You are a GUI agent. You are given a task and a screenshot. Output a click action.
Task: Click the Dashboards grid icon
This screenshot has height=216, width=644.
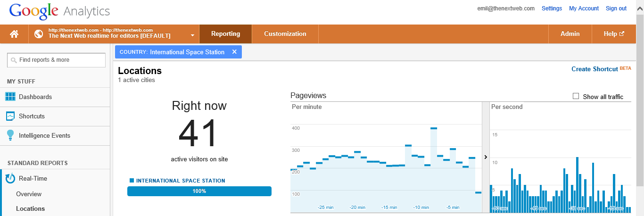[10, 97]
